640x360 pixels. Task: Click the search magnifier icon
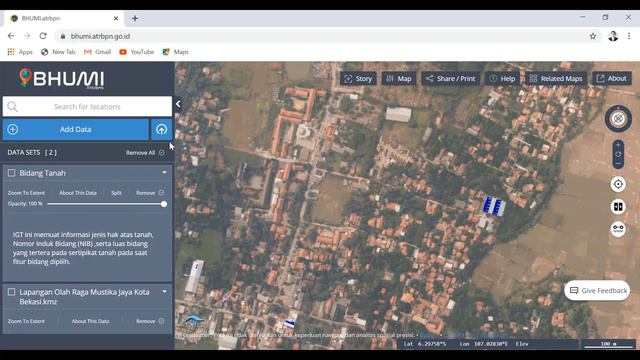(x=12, y=107)
